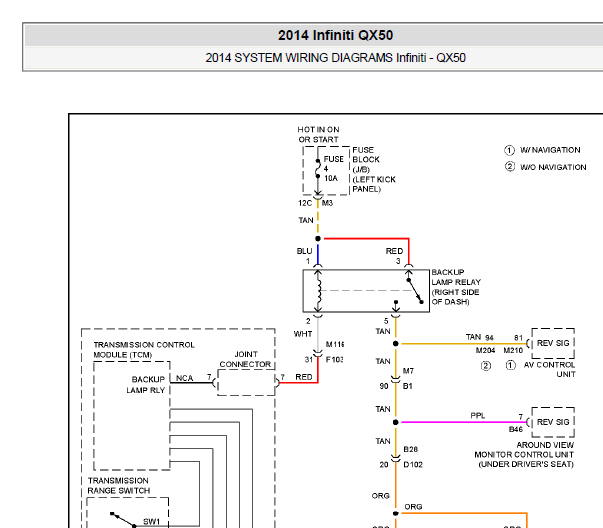Click the '2014 Infiniti QX50' title heading

(335, 35)
